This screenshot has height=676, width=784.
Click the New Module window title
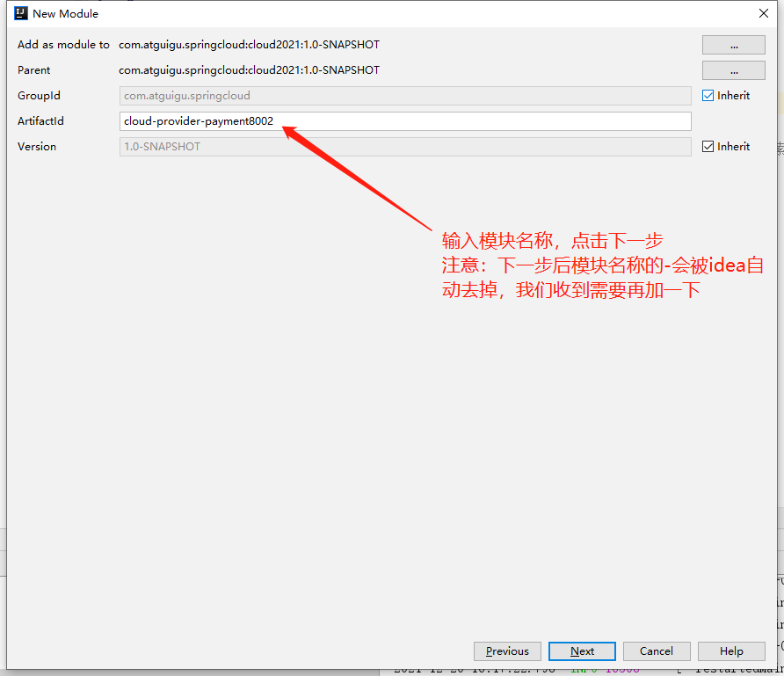66,14
